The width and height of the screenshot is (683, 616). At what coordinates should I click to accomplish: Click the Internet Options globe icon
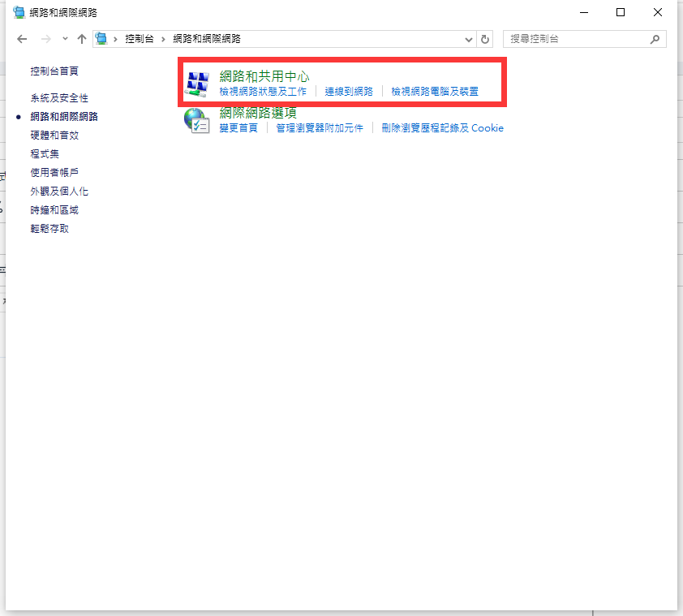pos(197,120)
